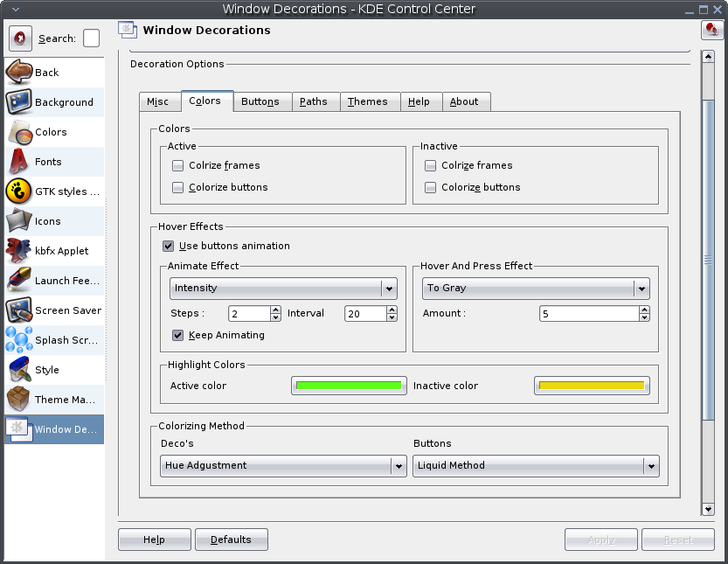
Task: Enable Active Colorize buttons checkbox
Action: [177, 187]
